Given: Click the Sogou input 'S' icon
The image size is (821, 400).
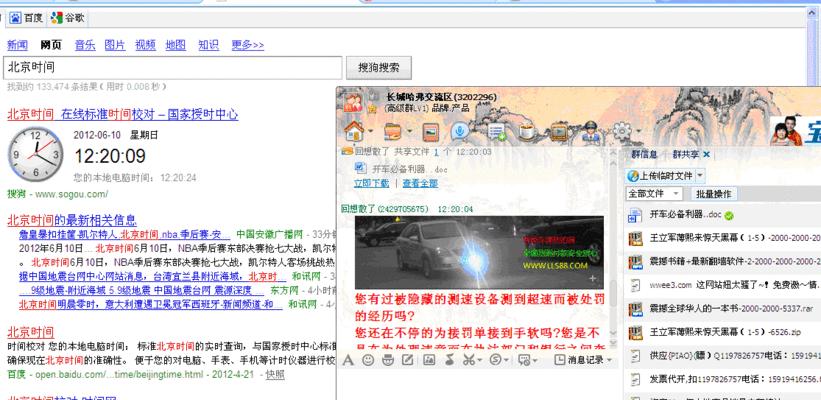Looking at the screenshot, I should 495,360.
